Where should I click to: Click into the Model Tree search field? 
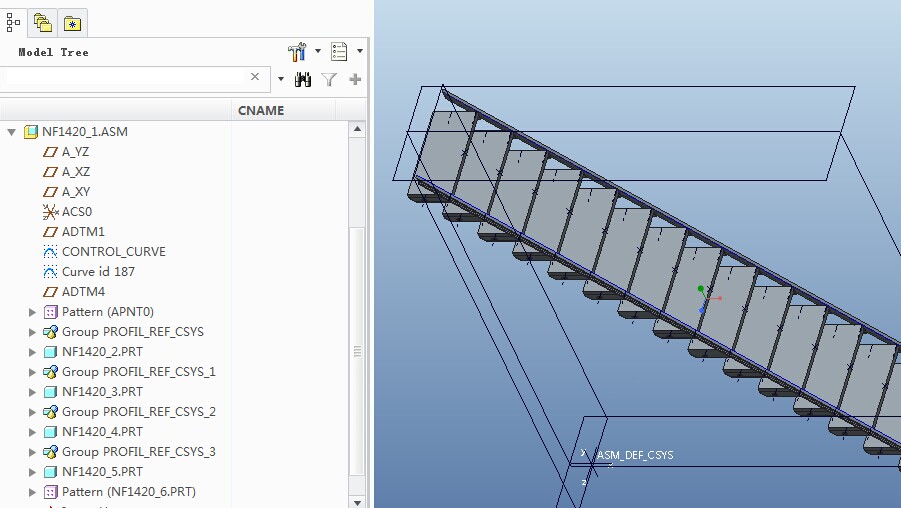click(x=124, y=78)
